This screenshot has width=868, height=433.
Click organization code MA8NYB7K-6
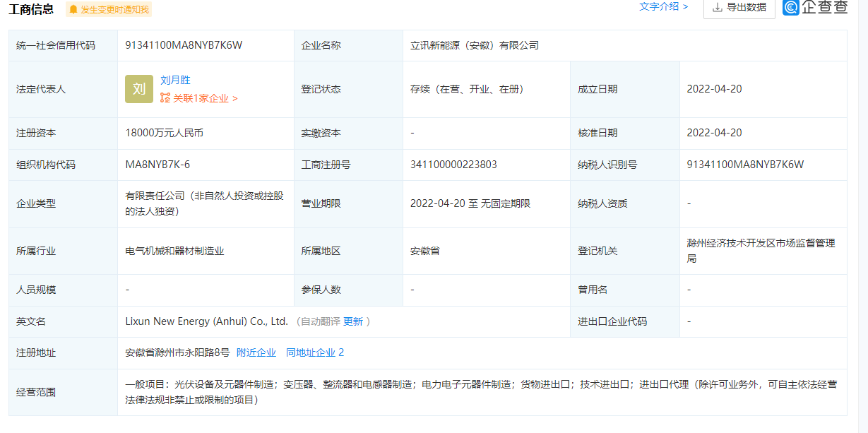(x=157, y=165)
